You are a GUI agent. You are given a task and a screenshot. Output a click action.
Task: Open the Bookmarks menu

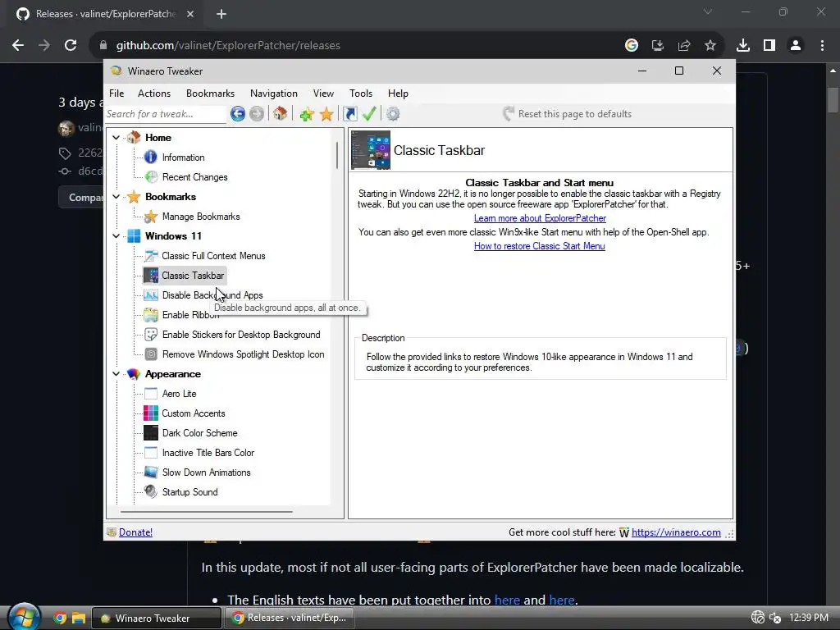tap(210, 94)
